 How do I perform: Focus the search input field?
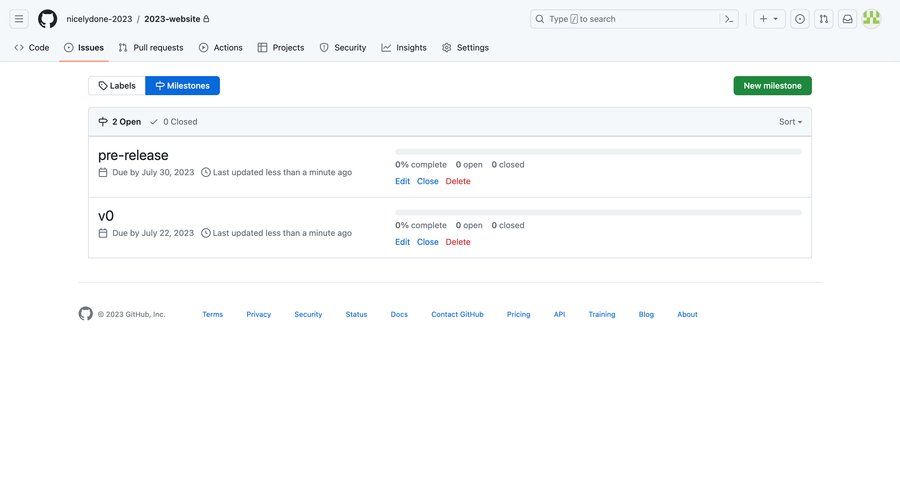coord(634,19)
